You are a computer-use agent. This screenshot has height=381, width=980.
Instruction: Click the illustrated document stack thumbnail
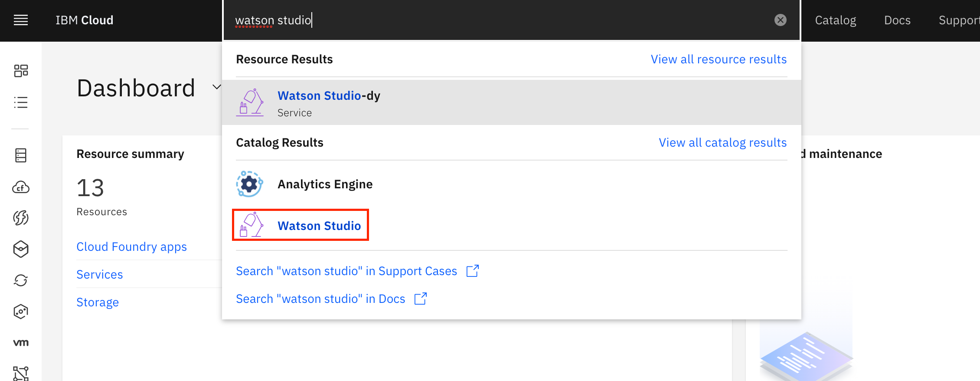pyautogui.click(x=806, y=356)
